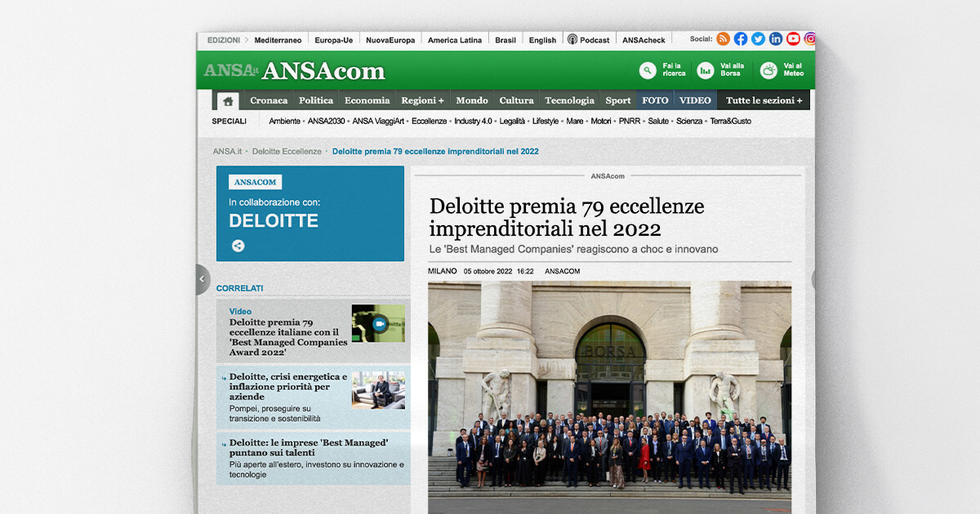Open ANSA Instagram profile icon
Screen dimensions: 980x514
coord(810,38)
